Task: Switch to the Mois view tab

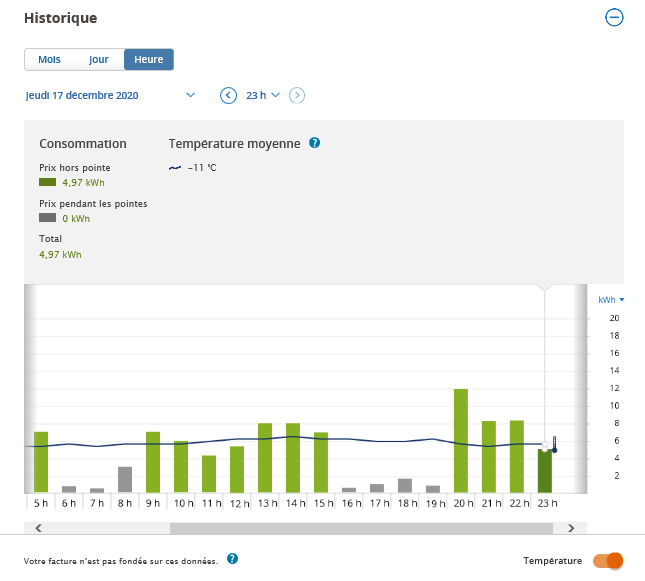Action: (49, 59)
